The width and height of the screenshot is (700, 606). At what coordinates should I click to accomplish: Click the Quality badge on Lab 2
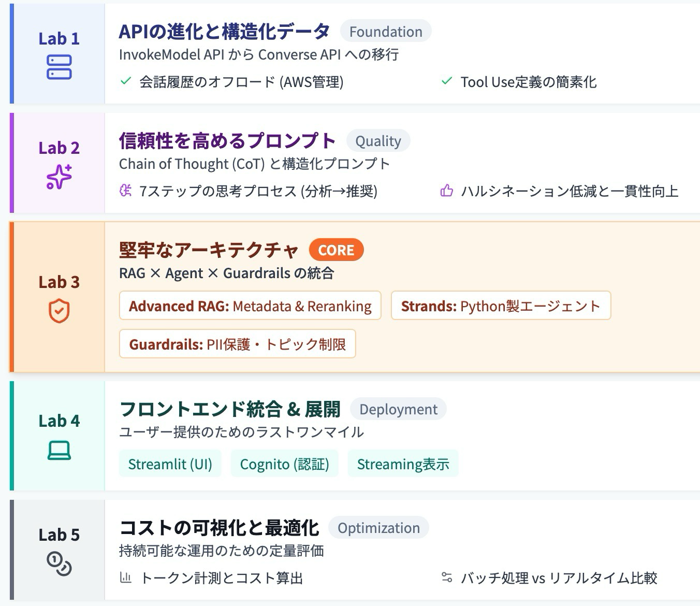pyautogui.click(x=378, y=140)
